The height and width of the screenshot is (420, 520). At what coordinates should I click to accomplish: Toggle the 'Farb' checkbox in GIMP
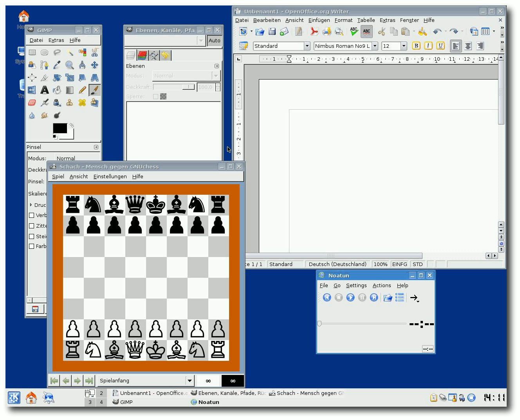pos(32,246)
